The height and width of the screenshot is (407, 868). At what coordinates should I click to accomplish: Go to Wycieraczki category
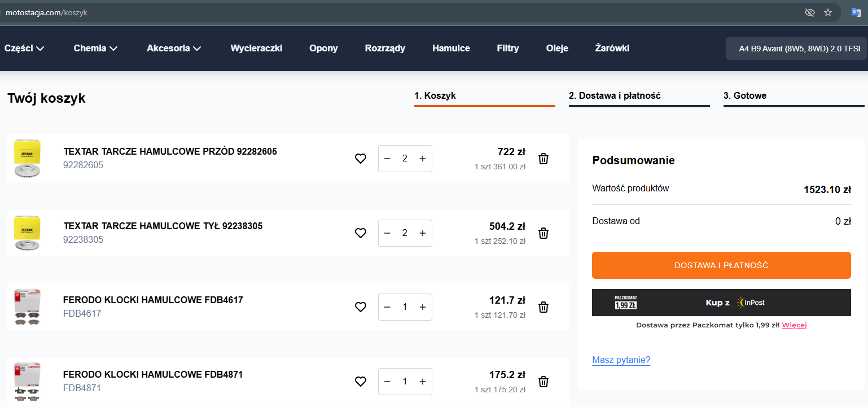(x=256, y=49)
